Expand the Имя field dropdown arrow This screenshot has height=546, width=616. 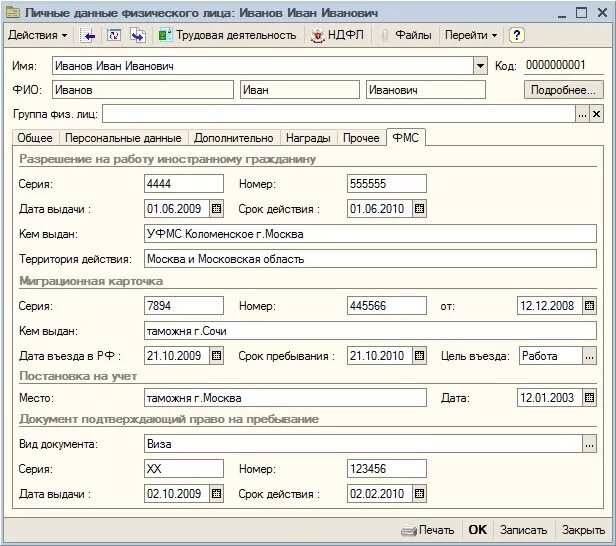480,66
